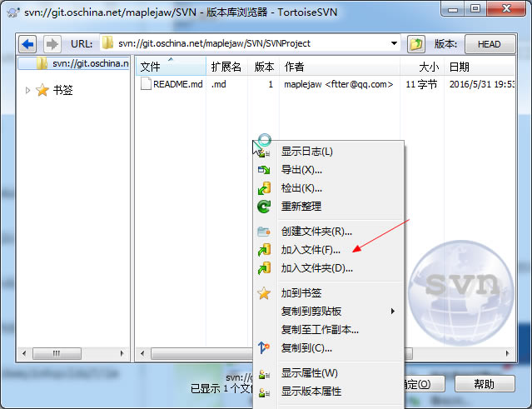Viewport: 532px width, 409px height.
Task: Click the HEAD revision button
Action: click(x=490, y=44)
